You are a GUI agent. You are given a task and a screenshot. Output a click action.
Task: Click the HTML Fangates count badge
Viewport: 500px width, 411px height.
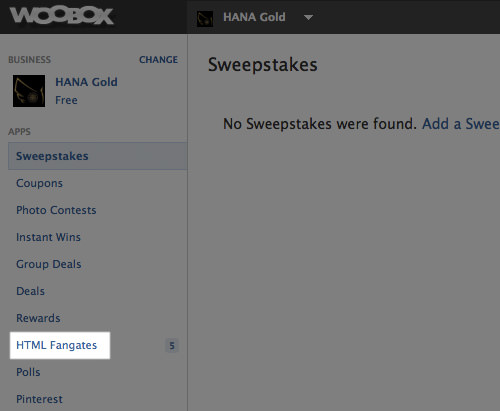[x=172, y=346]
